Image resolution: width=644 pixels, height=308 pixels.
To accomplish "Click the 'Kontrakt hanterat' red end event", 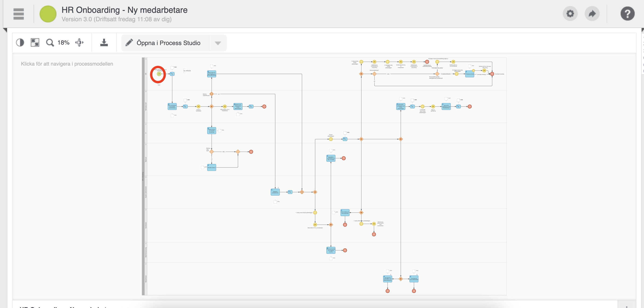I will point(492,74).
